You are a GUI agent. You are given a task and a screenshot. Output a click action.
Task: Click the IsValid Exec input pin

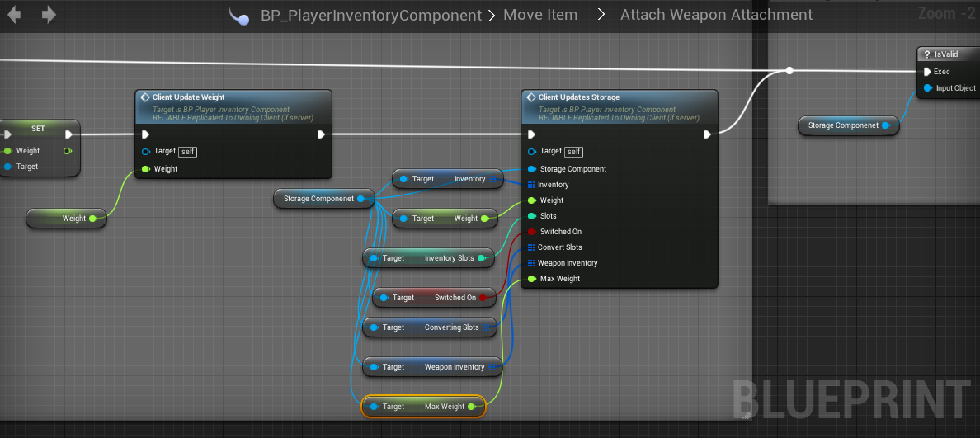[x=927, y=72]
